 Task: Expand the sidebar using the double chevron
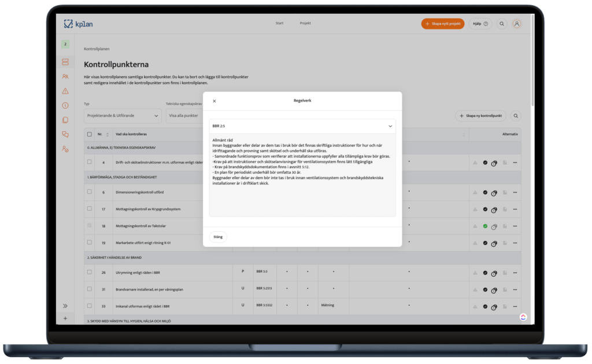point(65,306)
